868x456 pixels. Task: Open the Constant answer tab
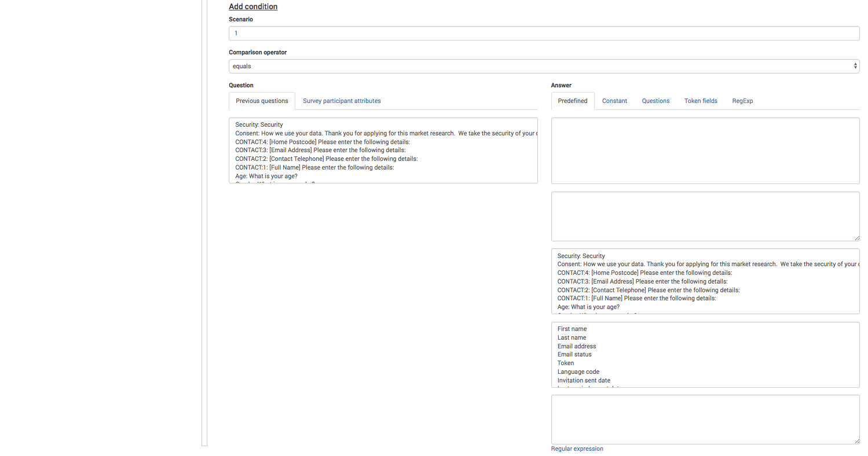[614, 101]
